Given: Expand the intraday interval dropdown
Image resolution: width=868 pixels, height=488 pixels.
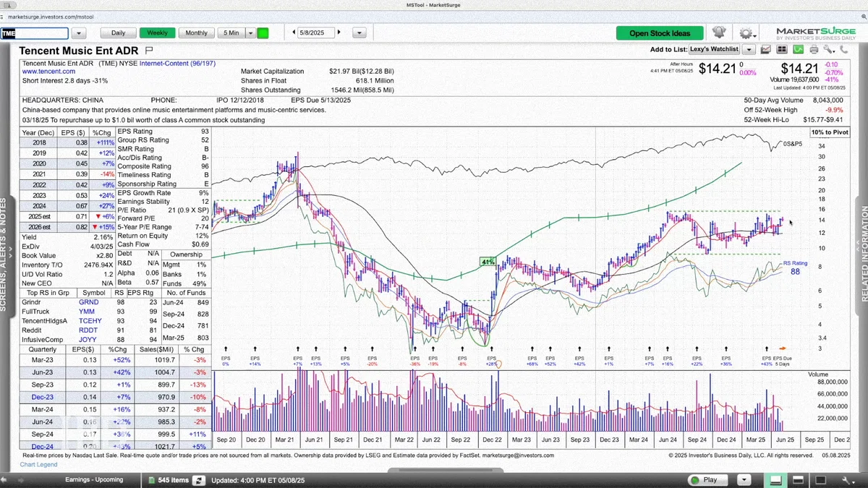Looking at the screenshot, I should (x=251, y=33).
